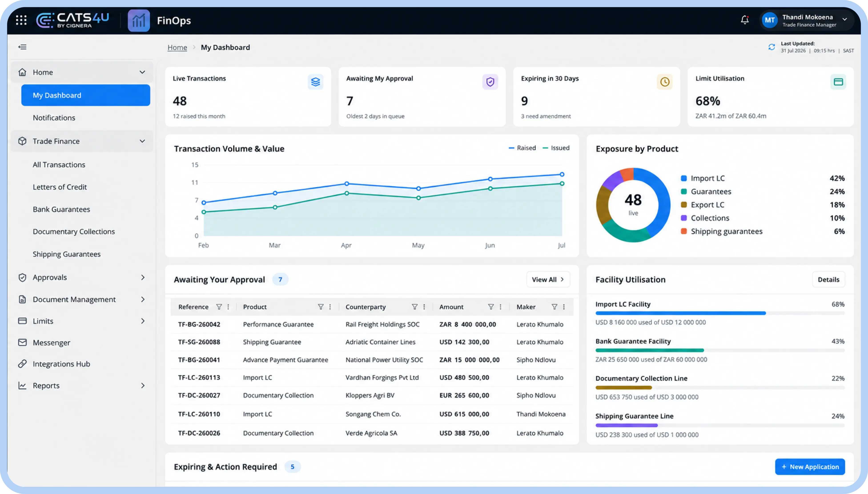The image size is (868, 494).
Task: Click the Limit Utilisation card icon
Action: (x=838, y=82)
